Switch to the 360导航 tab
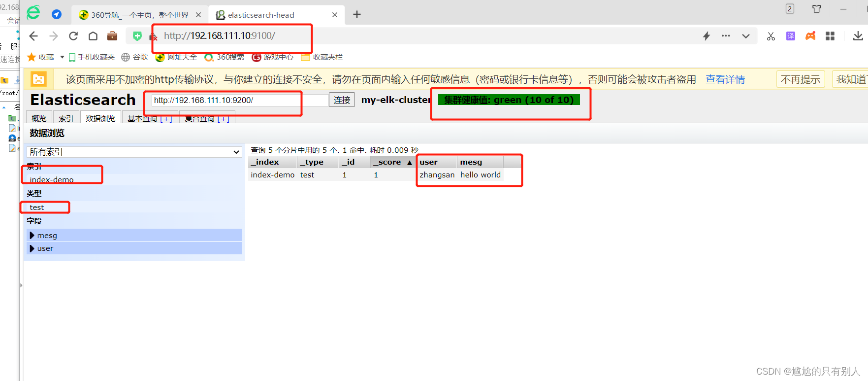 139,15
